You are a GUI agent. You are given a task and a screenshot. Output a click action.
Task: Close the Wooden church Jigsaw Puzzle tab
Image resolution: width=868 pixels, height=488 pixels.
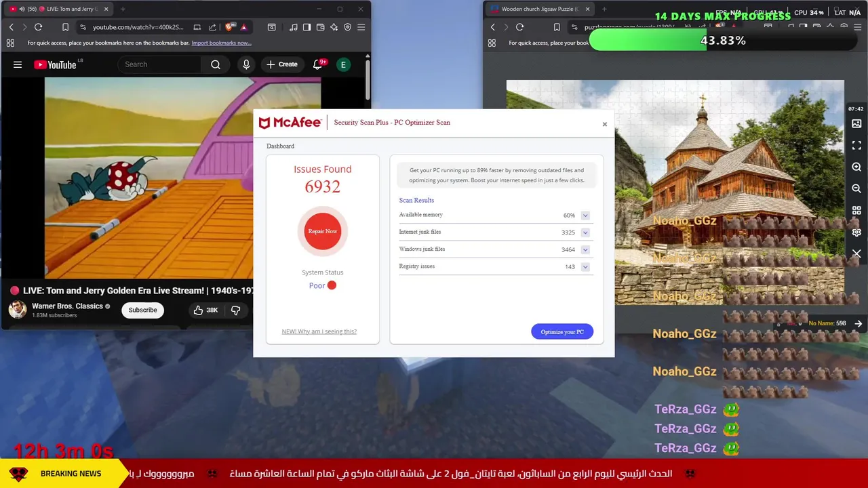pos(587,9)
